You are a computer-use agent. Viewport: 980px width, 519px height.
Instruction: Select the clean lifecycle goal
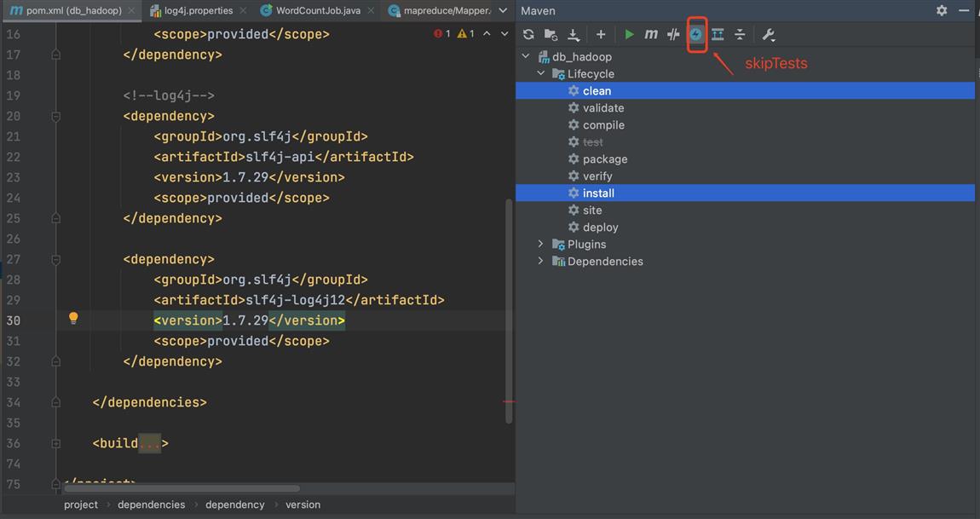[x=745, y=90]
